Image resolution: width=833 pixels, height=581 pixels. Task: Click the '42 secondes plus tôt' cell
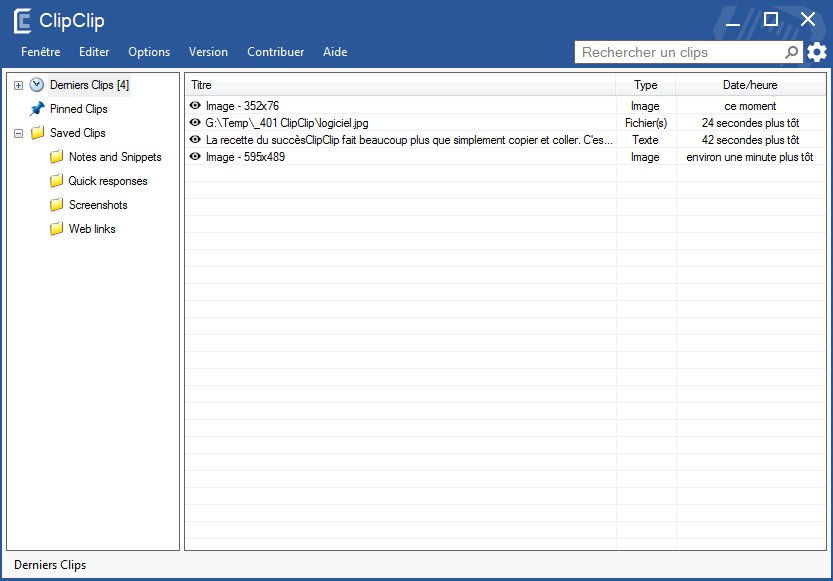pyautogui.click(x=750, y=140)
